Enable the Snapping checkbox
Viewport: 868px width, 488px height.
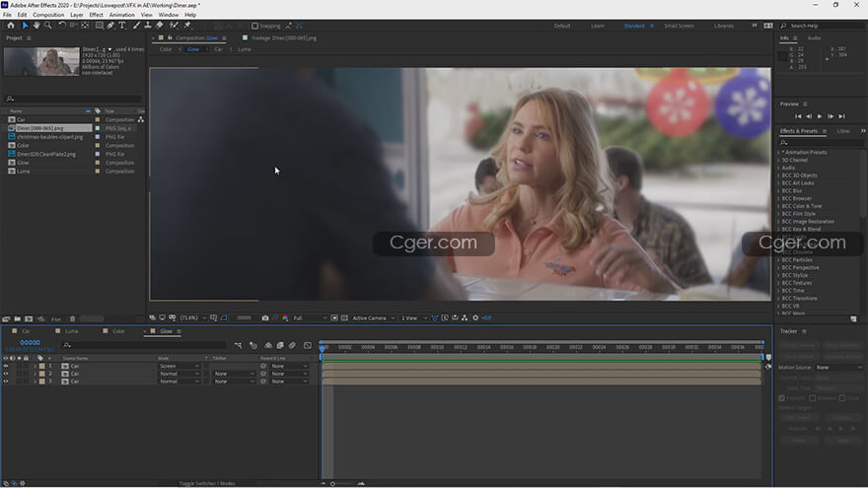[x=255, y=26]
